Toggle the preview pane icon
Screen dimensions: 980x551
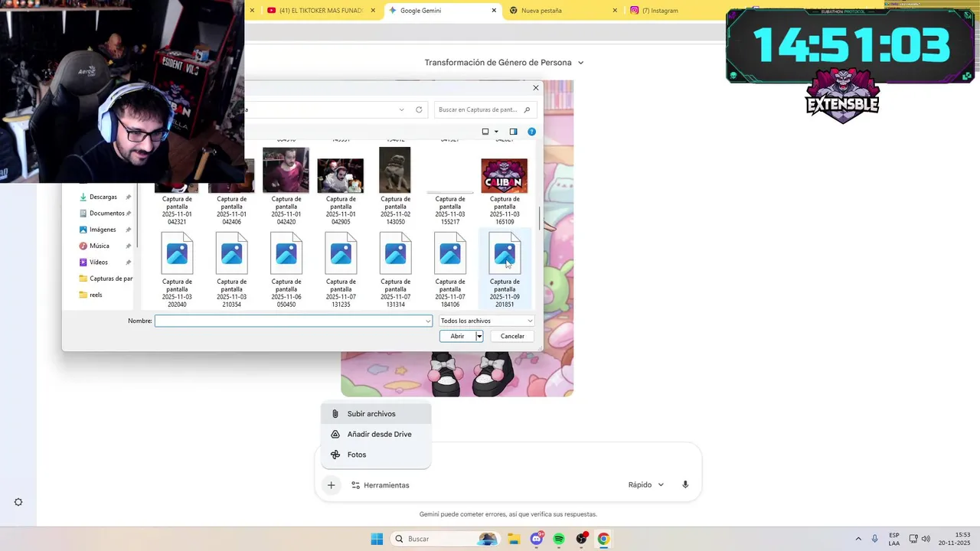[513, 132]
